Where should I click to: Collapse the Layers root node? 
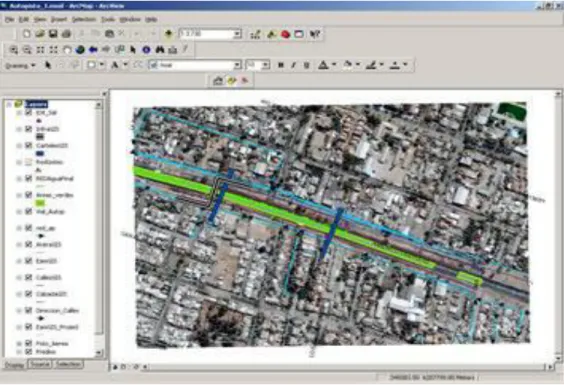click(9, 105)
